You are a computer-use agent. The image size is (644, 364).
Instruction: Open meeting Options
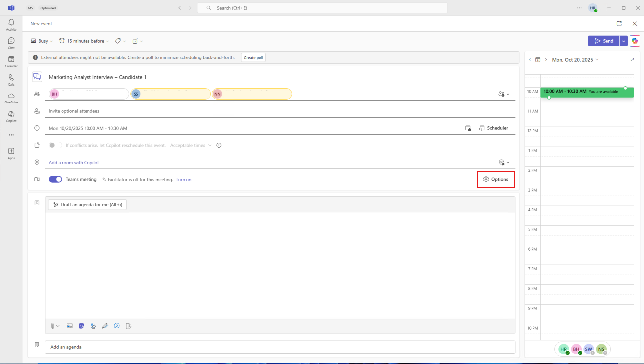[496, 179]
